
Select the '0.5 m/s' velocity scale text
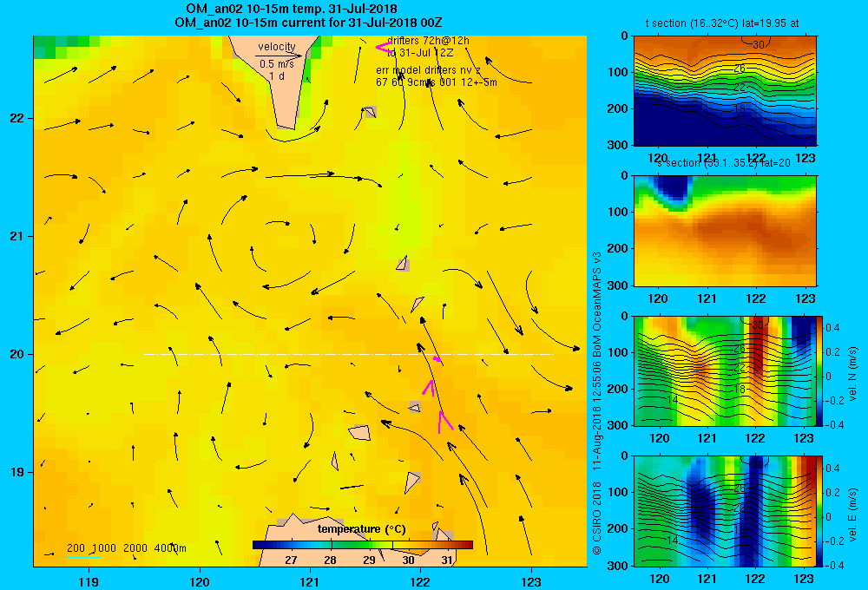(x=277, y=64)
